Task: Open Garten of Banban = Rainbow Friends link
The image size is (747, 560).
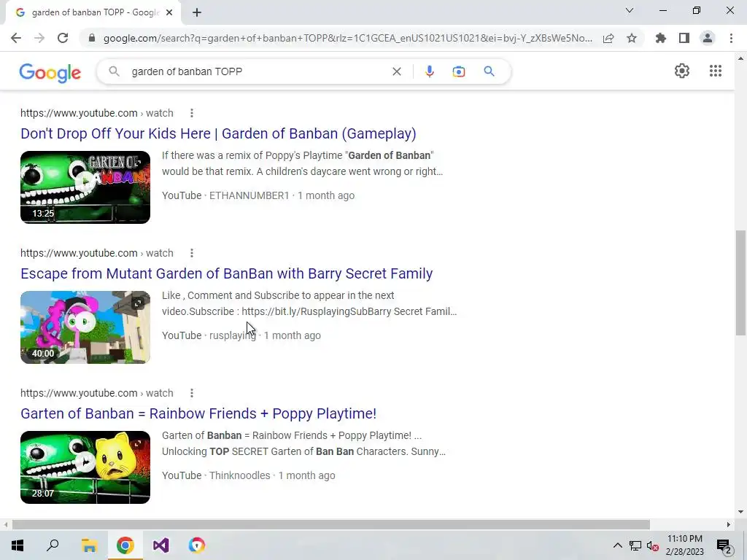Action: tap(198, 413)
